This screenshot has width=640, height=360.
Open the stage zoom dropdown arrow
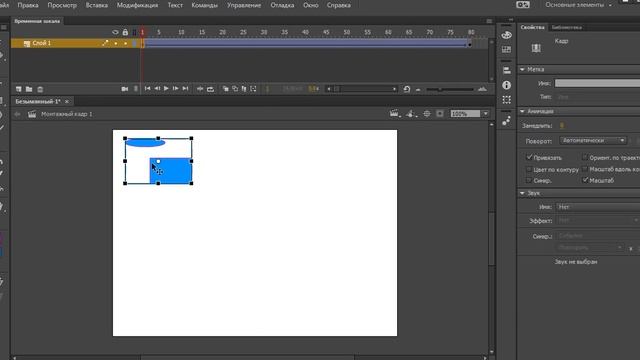click(485, 114)
